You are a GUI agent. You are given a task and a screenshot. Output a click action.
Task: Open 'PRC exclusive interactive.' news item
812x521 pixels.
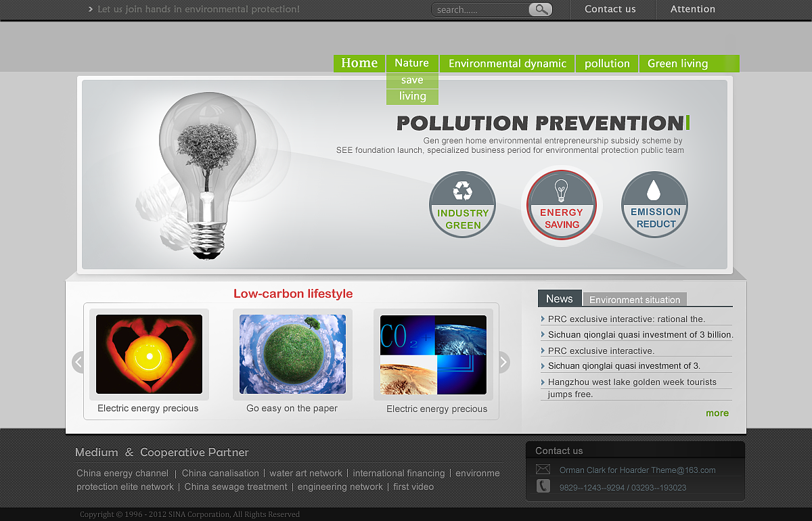[x=601, y=350]
